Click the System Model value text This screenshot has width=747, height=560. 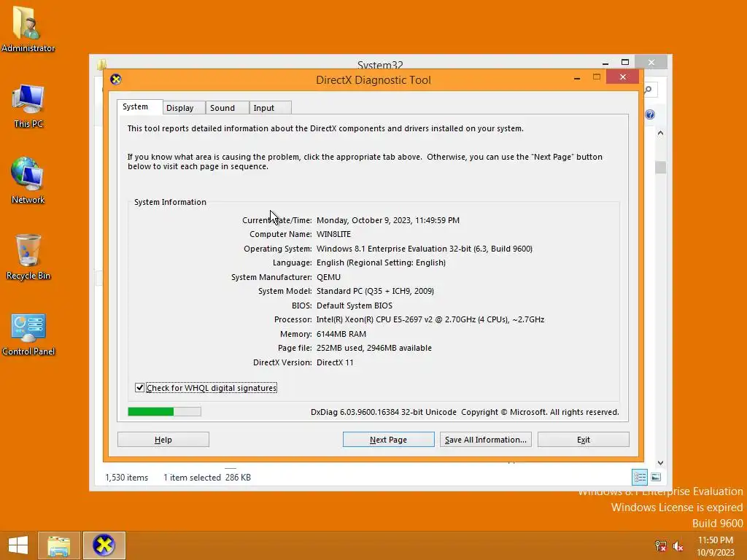[375, 291]
